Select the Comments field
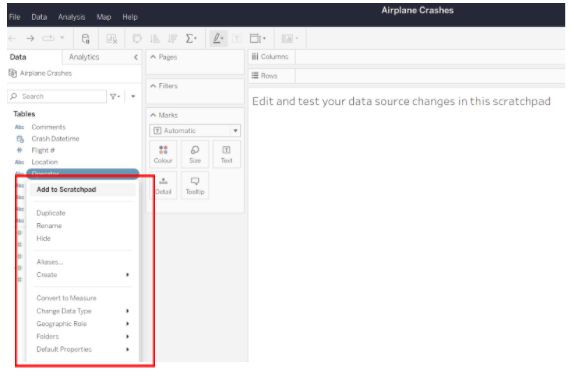Viewport: 573px width, 389px height. click(x=49, y=127)
